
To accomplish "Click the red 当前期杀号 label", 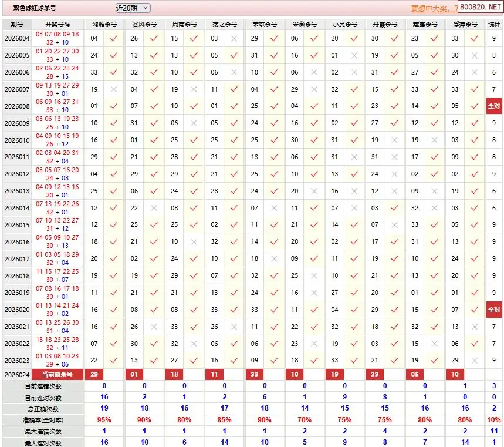I will tap(57, 374).
